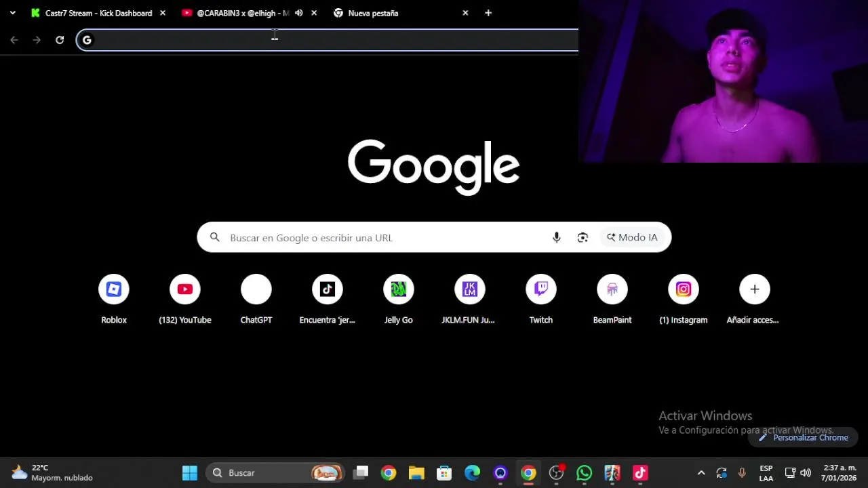Click Personalizar Chrome button
This screenshot has width=868, height=488.
804,437
